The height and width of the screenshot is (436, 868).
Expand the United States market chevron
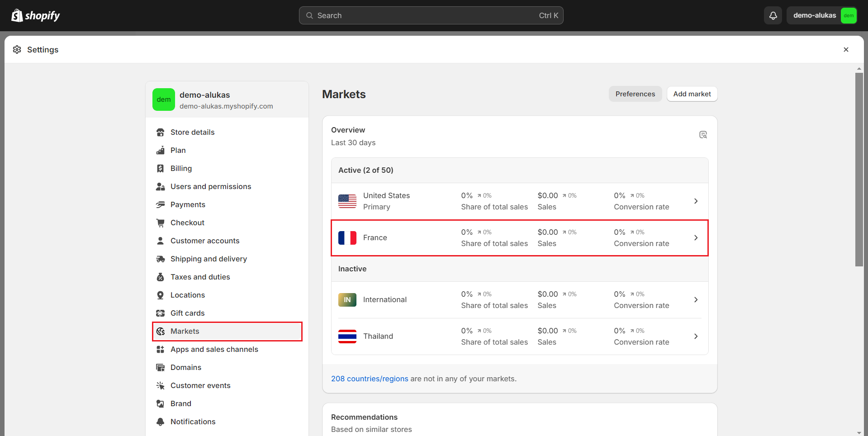(696, 201)
